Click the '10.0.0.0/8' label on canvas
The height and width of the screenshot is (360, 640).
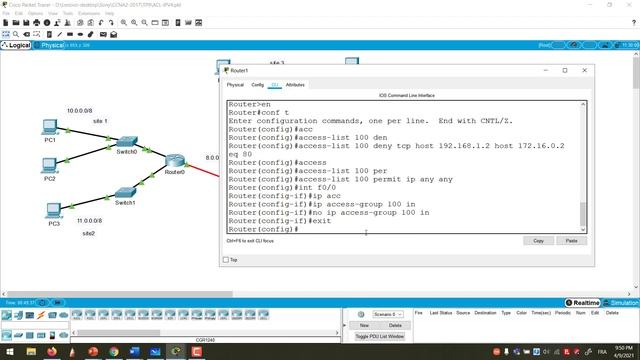click(x=80, y=111)
